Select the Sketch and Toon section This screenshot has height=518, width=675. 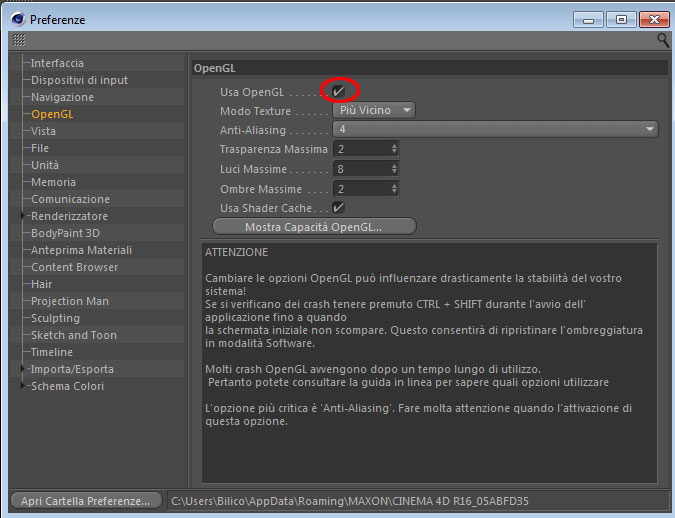(x=74, y=335)
